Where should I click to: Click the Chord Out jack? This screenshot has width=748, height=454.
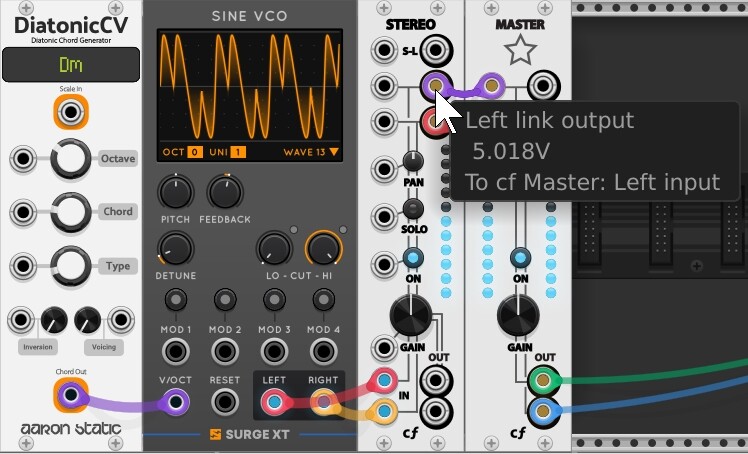pyautogui.click(x=71, y=395)
